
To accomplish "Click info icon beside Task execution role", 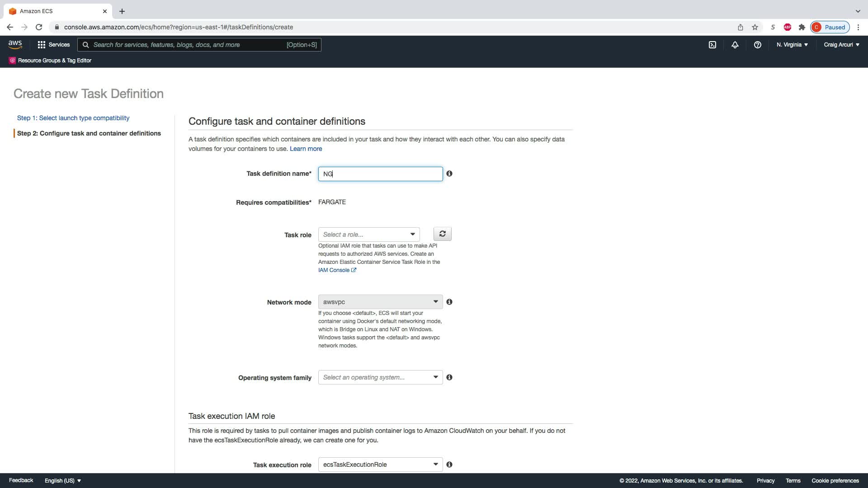I will coord(449,465).
